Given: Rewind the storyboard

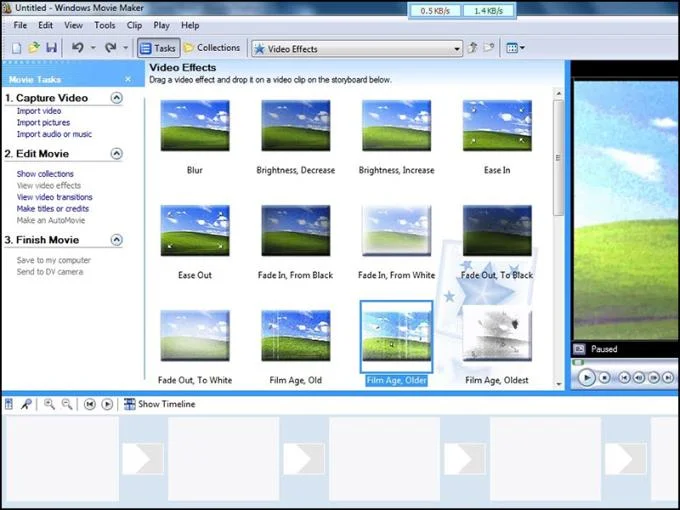Looking at the screenshot, I should 90,404.
